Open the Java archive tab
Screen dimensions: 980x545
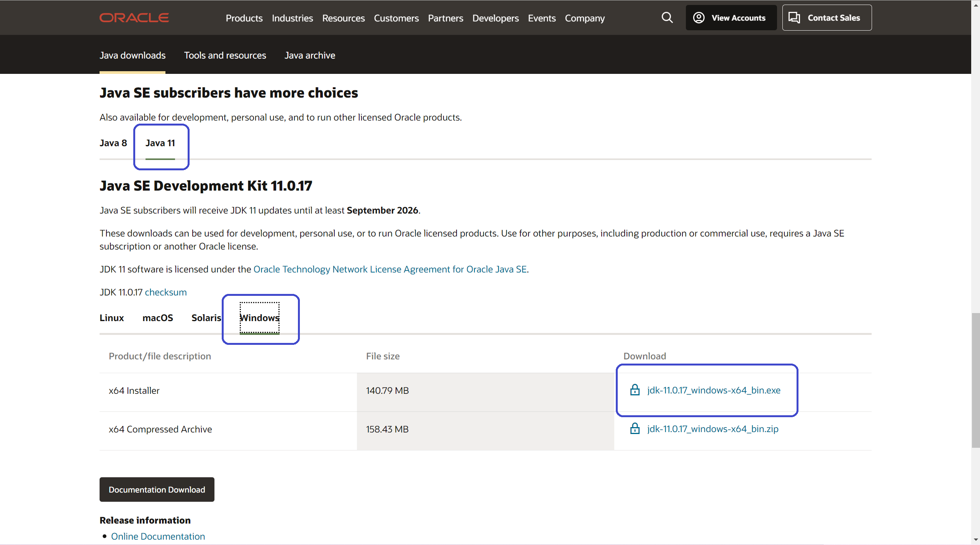tap(309, 55)
